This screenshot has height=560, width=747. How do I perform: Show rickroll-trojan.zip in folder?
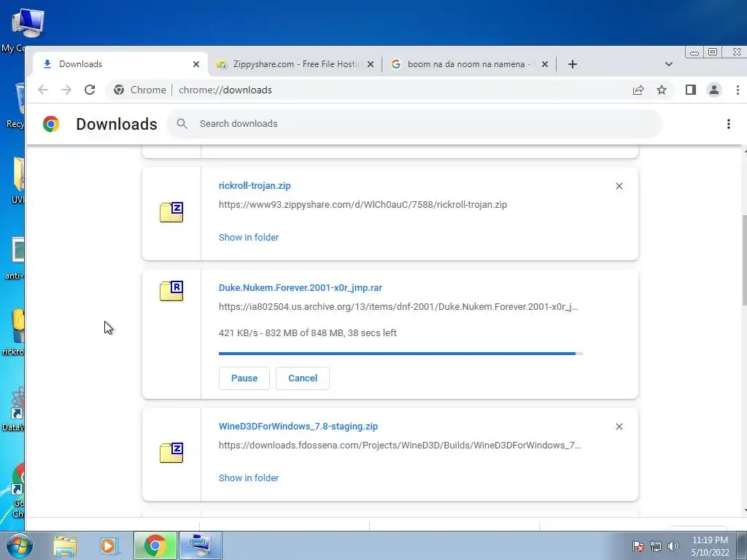click(249, 237)
